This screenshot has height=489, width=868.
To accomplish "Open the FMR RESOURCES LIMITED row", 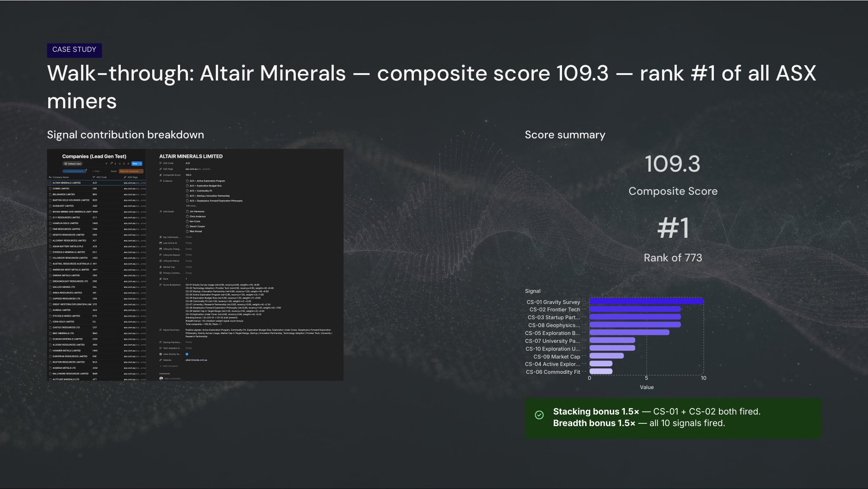I will click(x=97, y=229).
